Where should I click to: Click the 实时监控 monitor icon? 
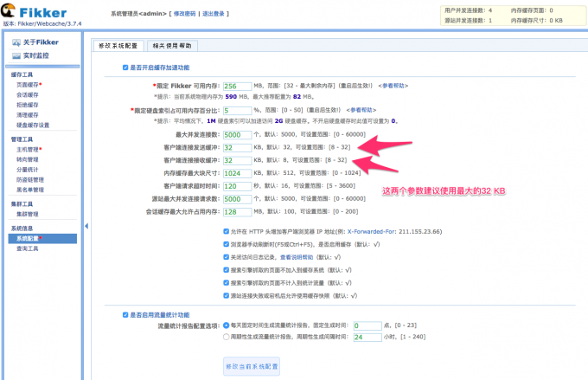(17, 56)
